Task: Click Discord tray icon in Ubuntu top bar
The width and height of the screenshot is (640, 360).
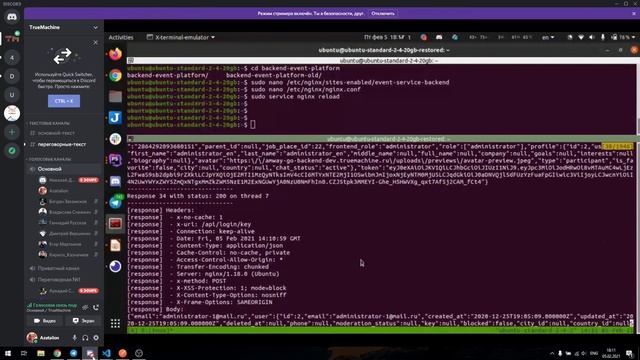Action: coord(439,37)
